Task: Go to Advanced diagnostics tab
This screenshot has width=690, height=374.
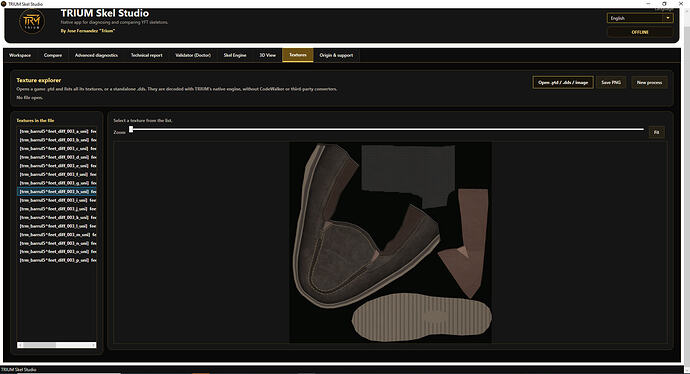Action: pyautogui.click(x=96, y=55)
